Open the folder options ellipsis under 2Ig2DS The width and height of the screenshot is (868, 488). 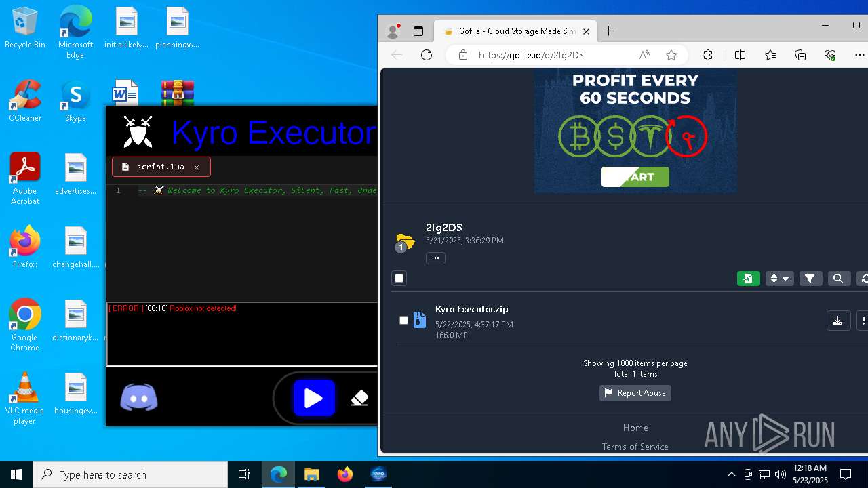[x=435, y=258]
